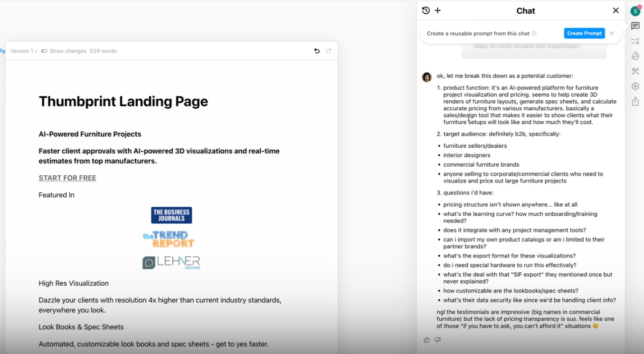644x354 pixels.
Task: Click 'pricing structure isn't shown anywhere' bullet
Action: 510,205
